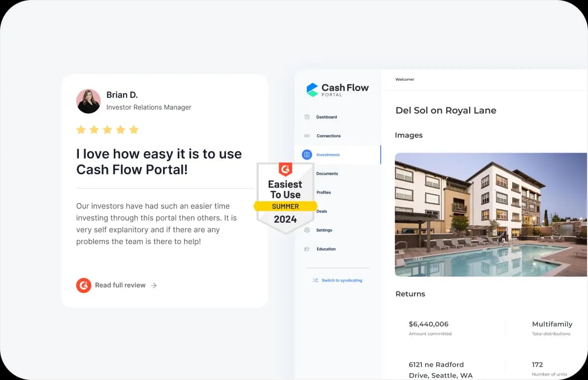Open the Dashboard menu item
Viewport: 588px width, 380px height.
tap(327, 117)
